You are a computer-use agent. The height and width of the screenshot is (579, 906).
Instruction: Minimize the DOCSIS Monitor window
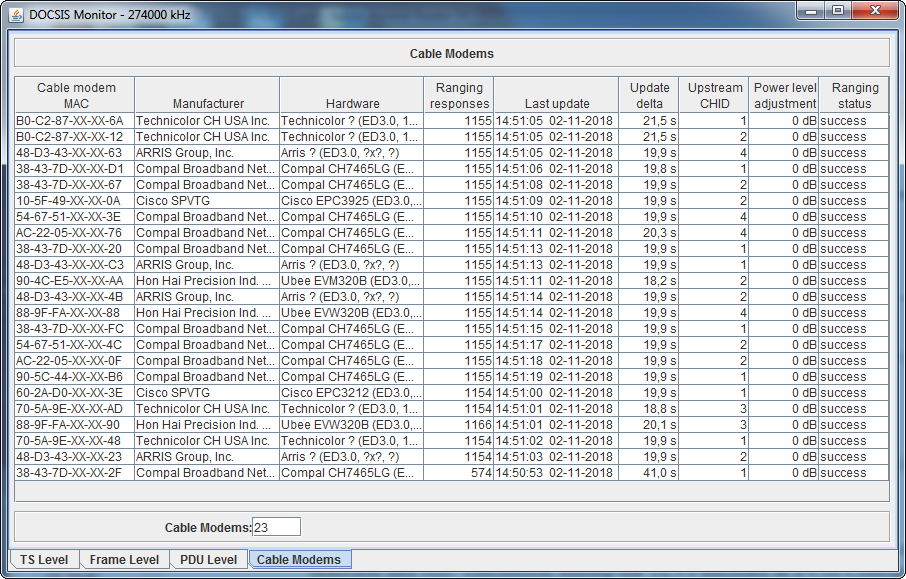point(811,11)
